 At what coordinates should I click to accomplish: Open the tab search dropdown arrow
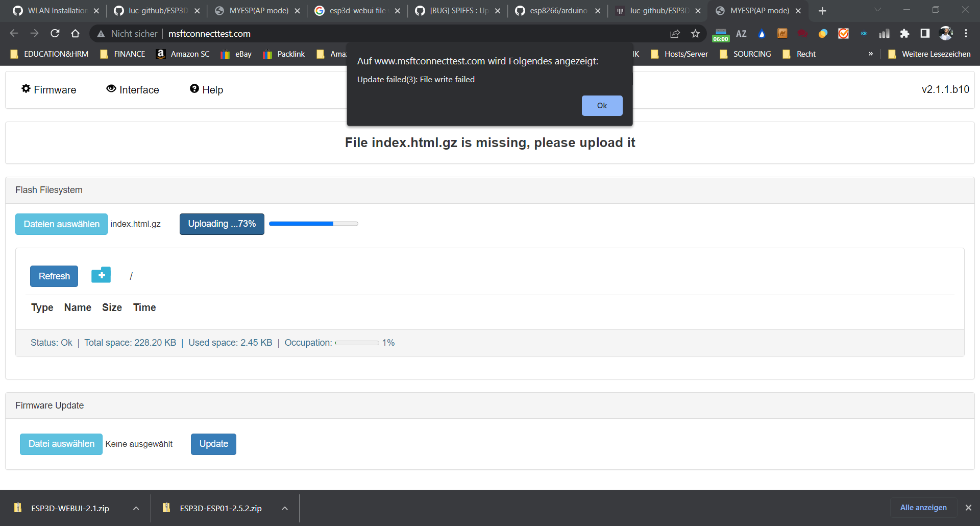click(878, 10)
